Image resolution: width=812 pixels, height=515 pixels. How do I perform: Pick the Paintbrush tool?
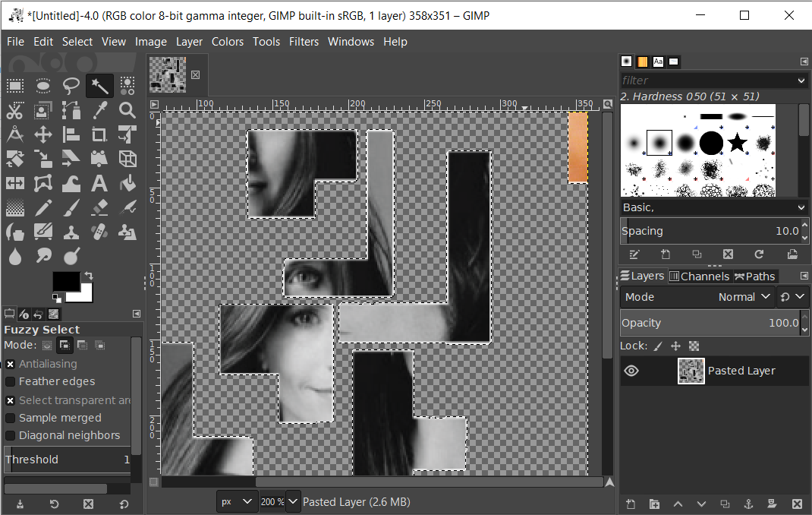[x=71, y=207]
